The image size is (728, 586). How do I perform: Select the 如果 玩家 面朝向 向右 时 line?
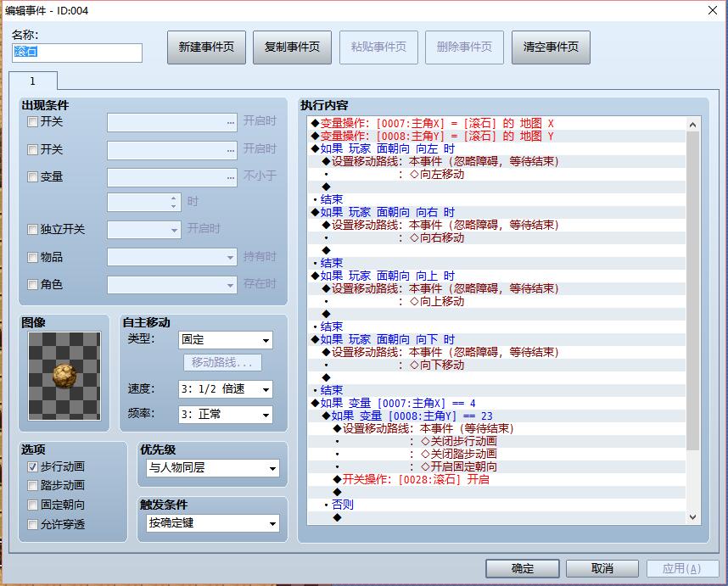496,213
